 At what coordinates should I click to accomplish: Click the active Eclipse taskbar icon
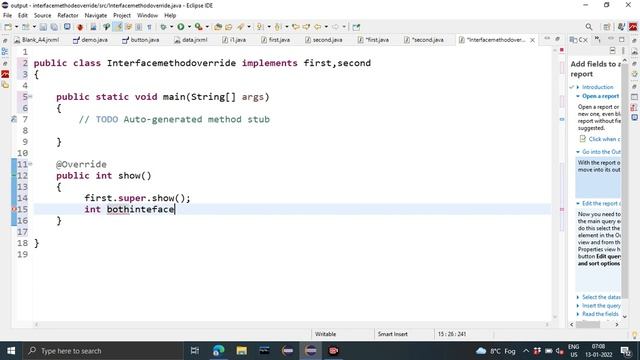311,351
